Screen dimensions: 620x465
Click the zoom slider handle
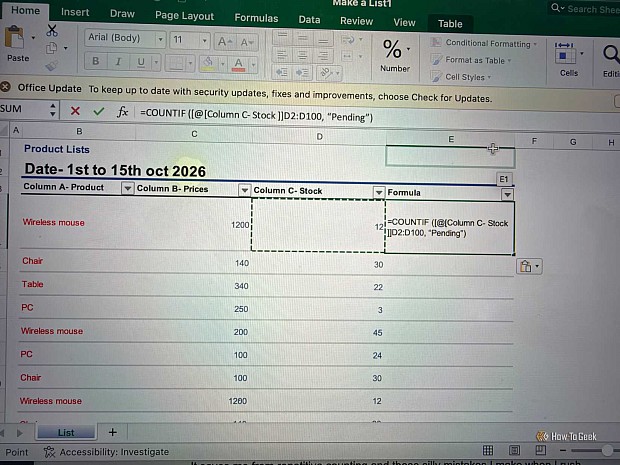point(607,450)
